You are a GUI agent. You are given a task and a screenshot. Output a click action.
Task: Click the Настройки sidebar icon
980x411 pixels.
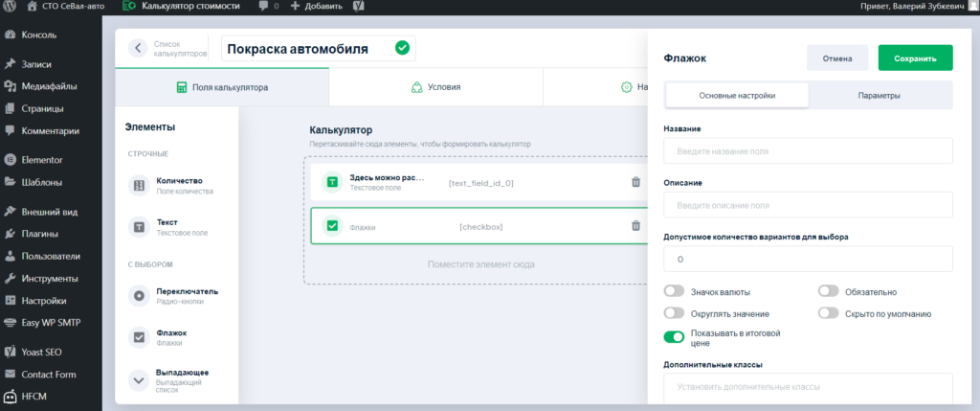[10, 300]
